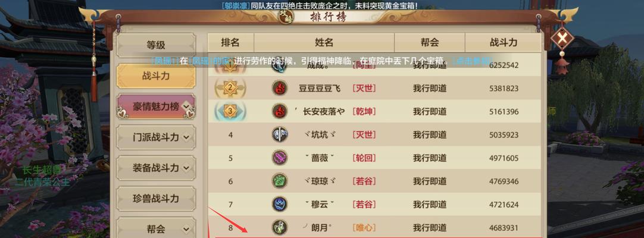
Task: Select the 等级 ranking tab
Action: click(x=156, y=45)
